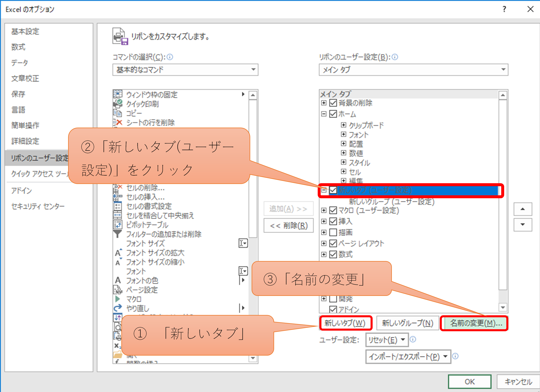
Task: Expand the クリップボード group
Action: pos(343,125)
